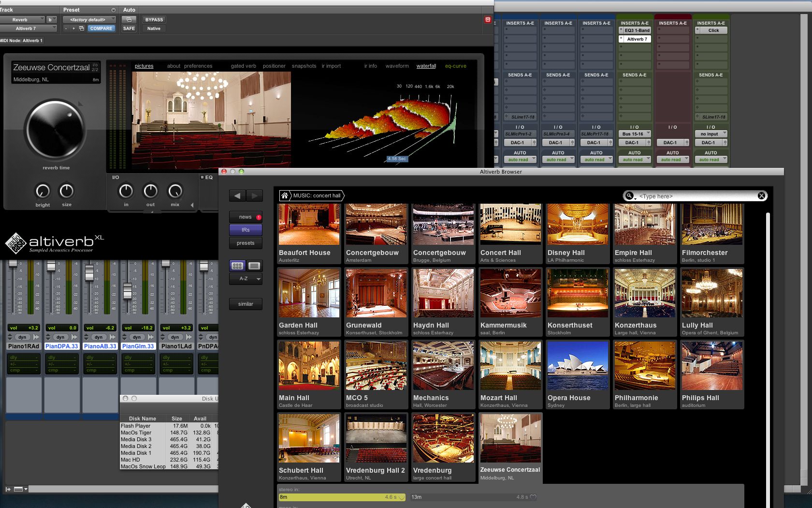812x508 pixels.
Task: Click the preset copy settings icon
Action: pos(82,29)
